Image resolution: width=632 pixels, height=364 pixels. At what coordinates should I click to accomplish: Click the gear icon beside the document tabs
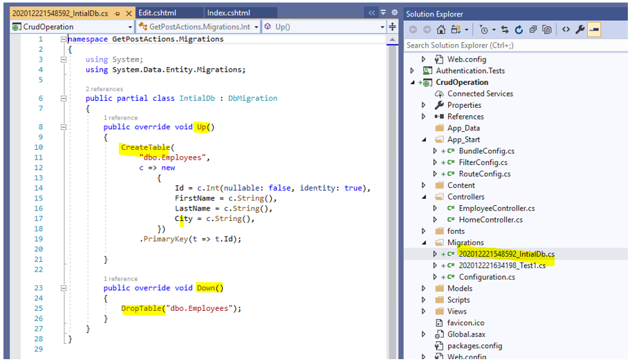tap(395, 12)
